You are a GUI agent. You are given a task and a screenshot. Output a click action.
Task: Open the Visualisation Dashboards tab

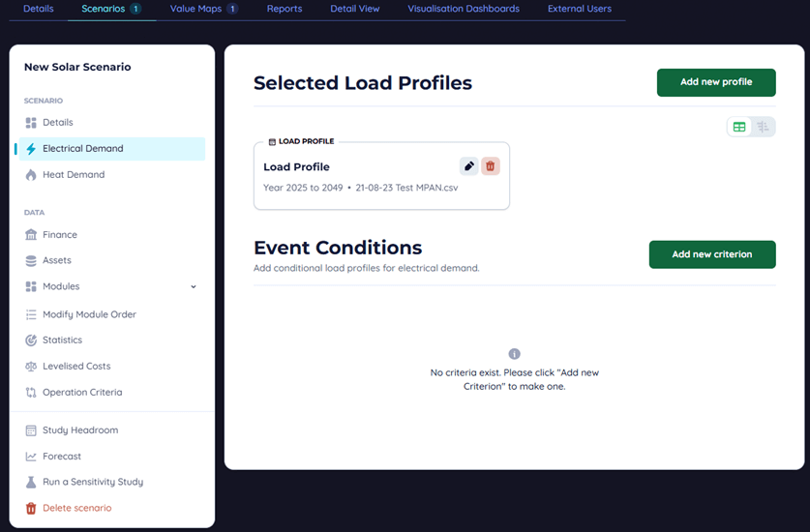click(x=464, y=9)
